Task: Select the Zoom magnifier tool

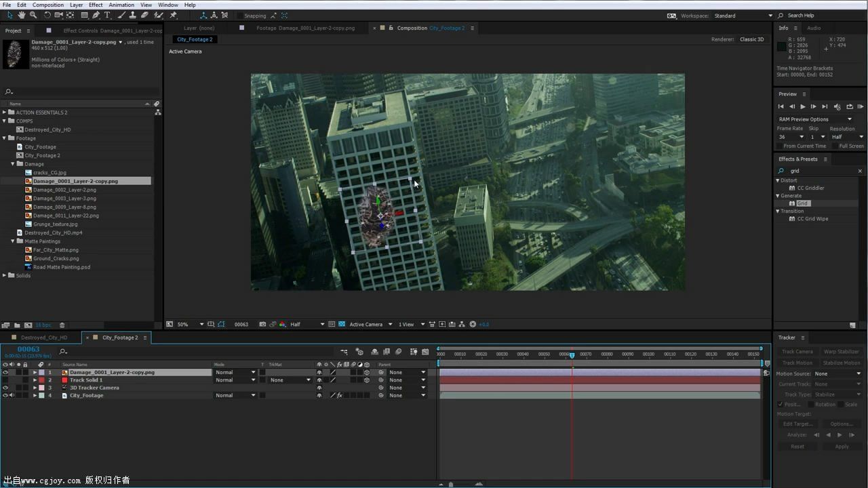Action: [x=33, y=15]
